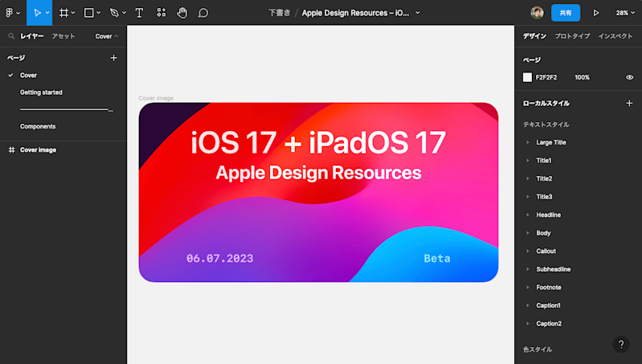Expand the Title1 text style
The height and width of the screenshot is (364, 642).
528,161
